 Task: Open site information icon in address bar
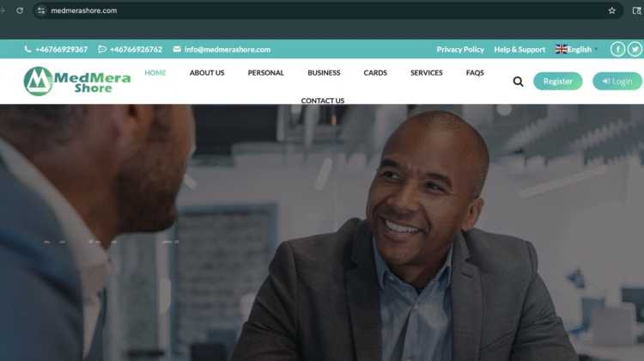click(41, 10)
